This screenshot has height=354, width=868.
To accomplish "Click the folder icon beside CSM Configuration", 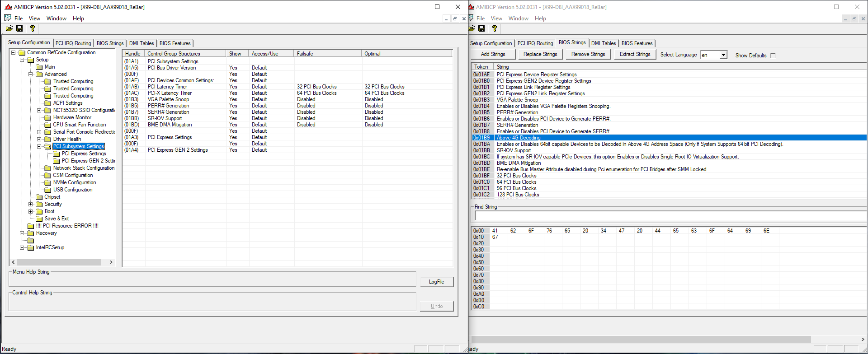I will click(x=48, y=175).
